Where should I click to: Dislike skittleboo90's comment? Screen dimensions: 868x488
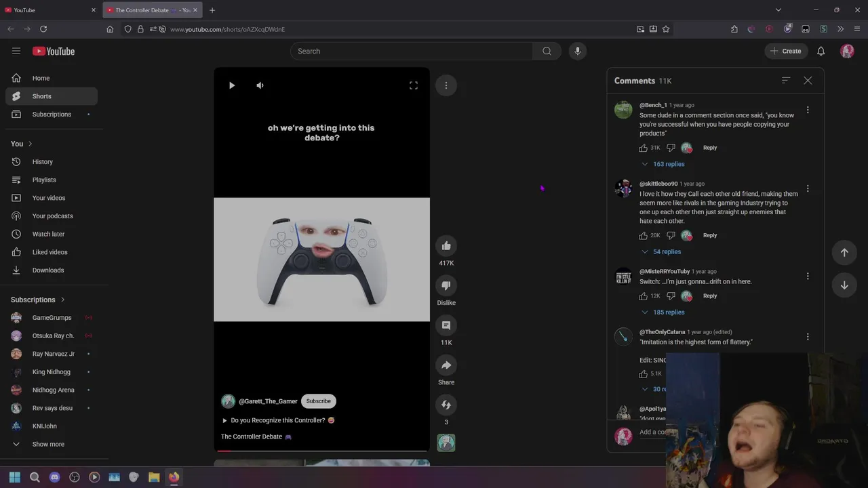pyautogui.click(x=671, y=235)
